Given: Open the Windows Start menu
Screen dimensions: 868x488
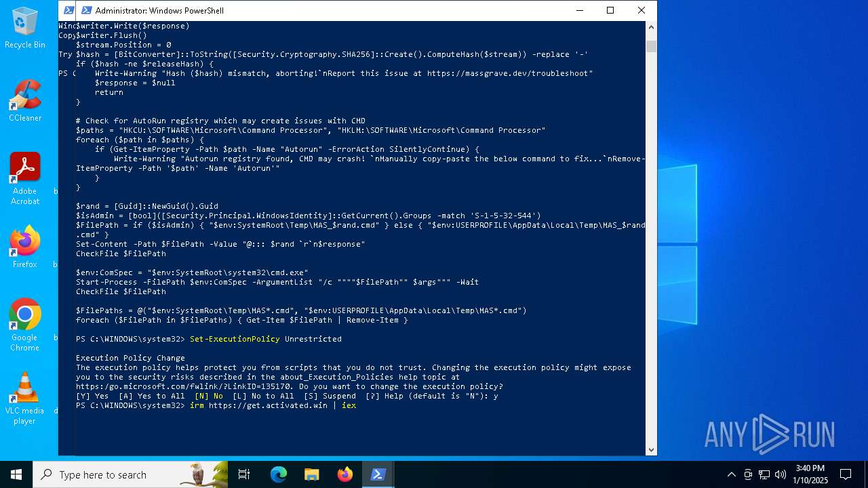Looking at the screenshot, I should click(16, 474).
